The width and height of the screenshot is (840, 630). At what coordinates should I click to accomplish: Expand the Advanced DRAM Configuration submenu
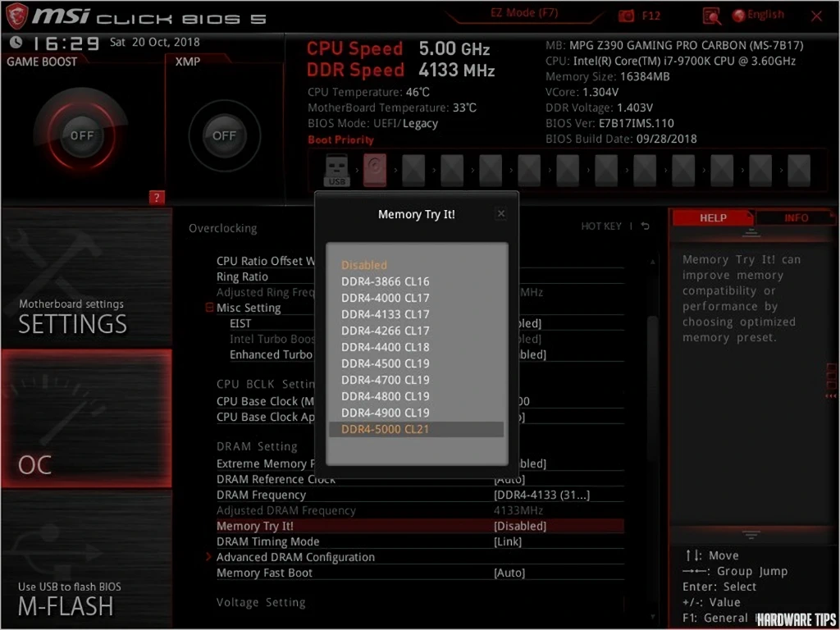[x=295, y=557]
